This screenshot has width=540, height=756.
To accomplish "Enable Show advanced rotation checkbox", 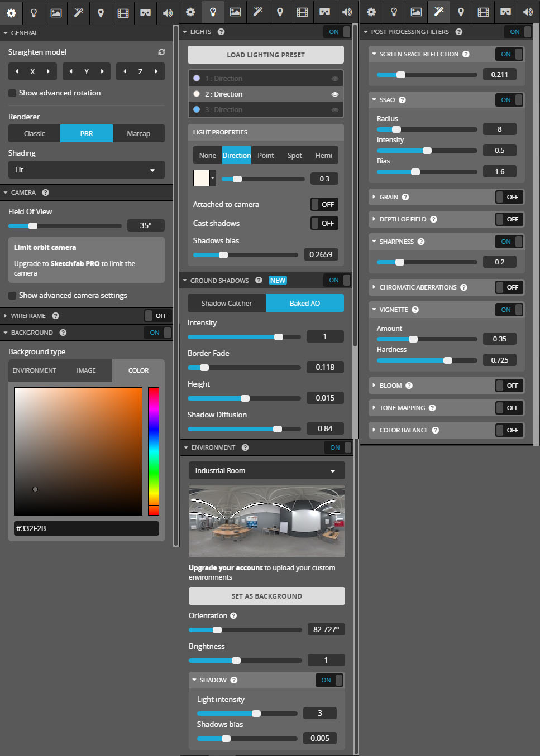I will 12,93.
